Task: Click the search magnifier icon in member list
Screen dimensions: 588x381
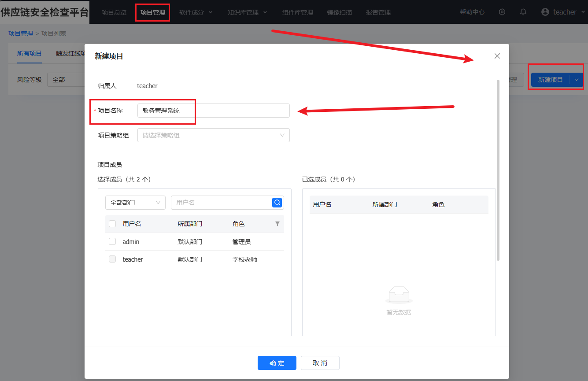Action: (x=277, y=203)
